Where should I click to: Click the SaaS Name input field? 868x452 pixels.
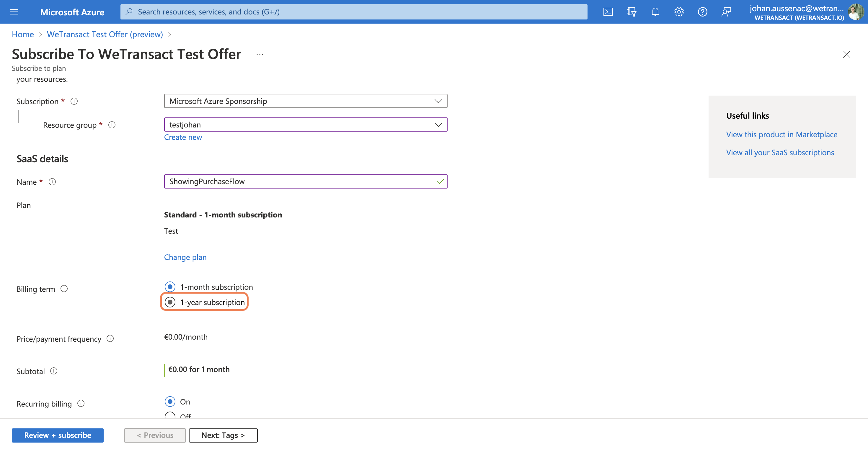tap(306, 181)
